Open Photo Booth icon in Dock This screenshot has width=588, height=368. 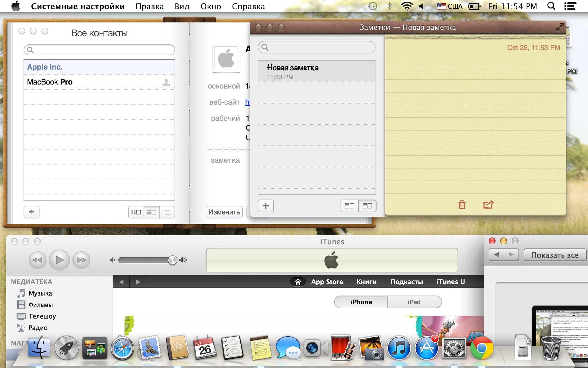pos(343,347)
